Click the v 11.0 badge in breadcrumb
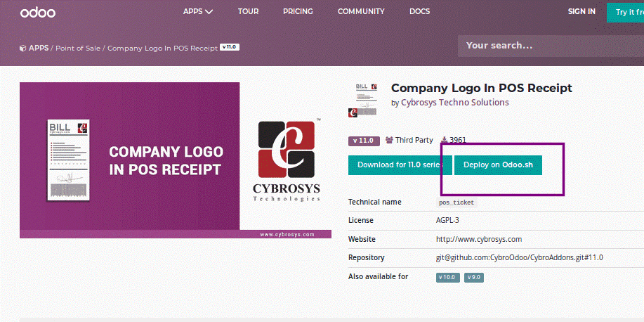Screen dimensions: 644x322 230,47
